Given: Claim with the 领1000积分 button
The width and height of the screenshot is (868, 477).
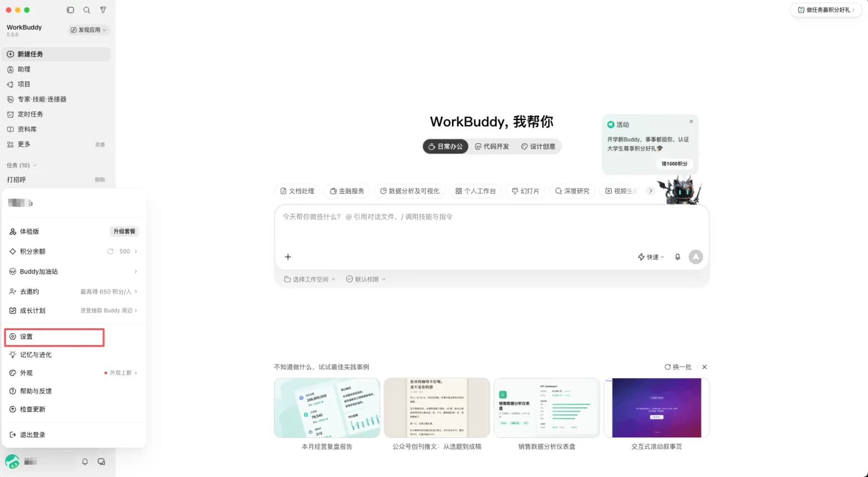Looking at the screenshot, I should (x=674, y=164).
